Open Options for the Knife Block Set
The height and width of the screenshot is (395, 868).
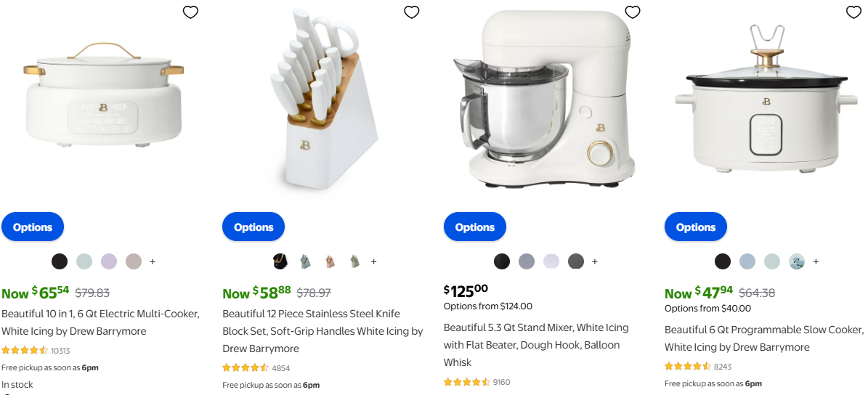[253, 227]
